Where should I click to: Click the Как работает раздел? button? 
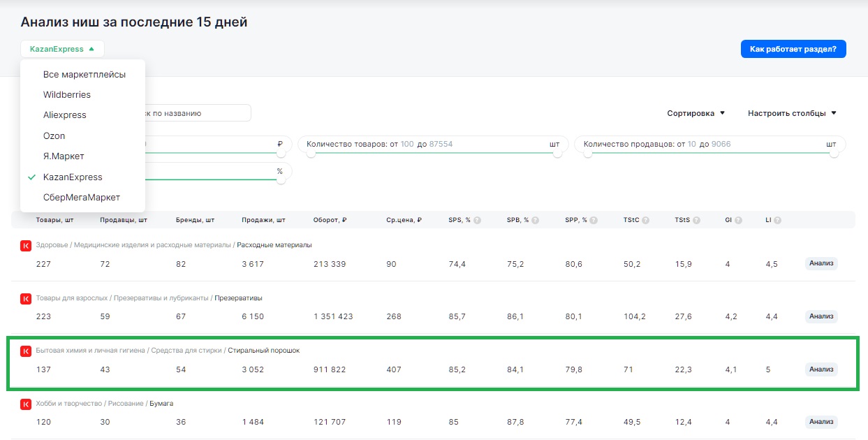793,49
